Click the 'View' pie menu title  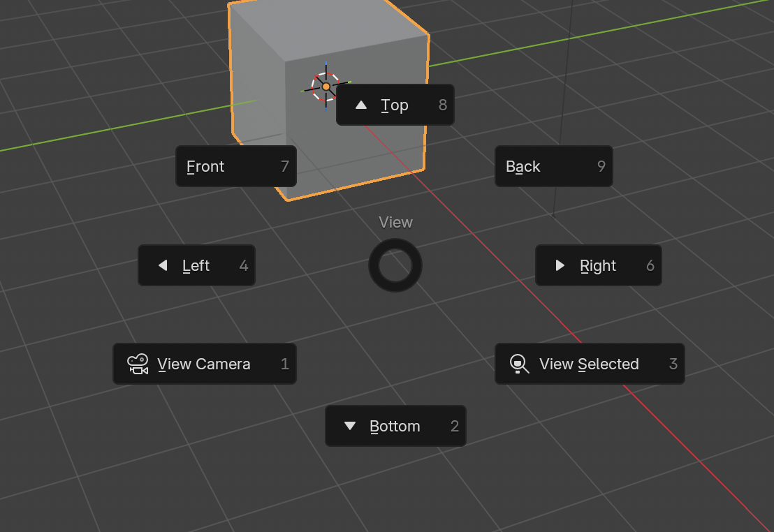click(395, 223)
